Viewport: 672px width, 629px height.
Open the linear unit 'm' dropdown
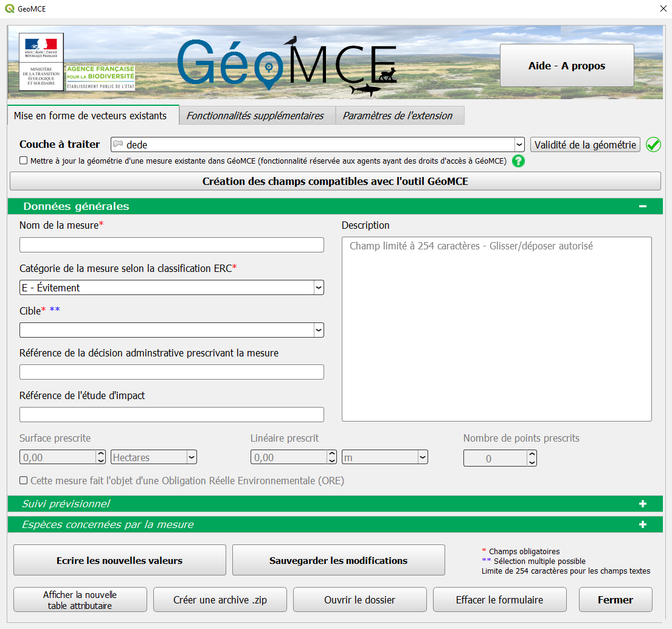423,457
